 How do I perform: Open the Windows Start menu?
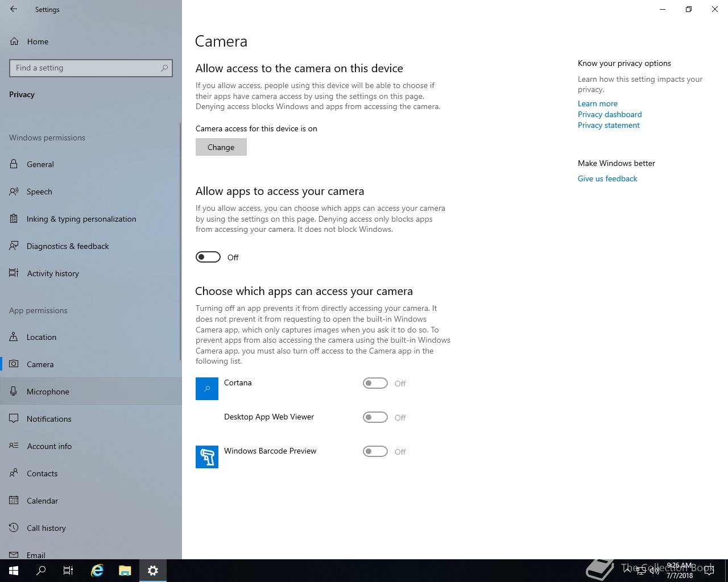coord(14,571)
